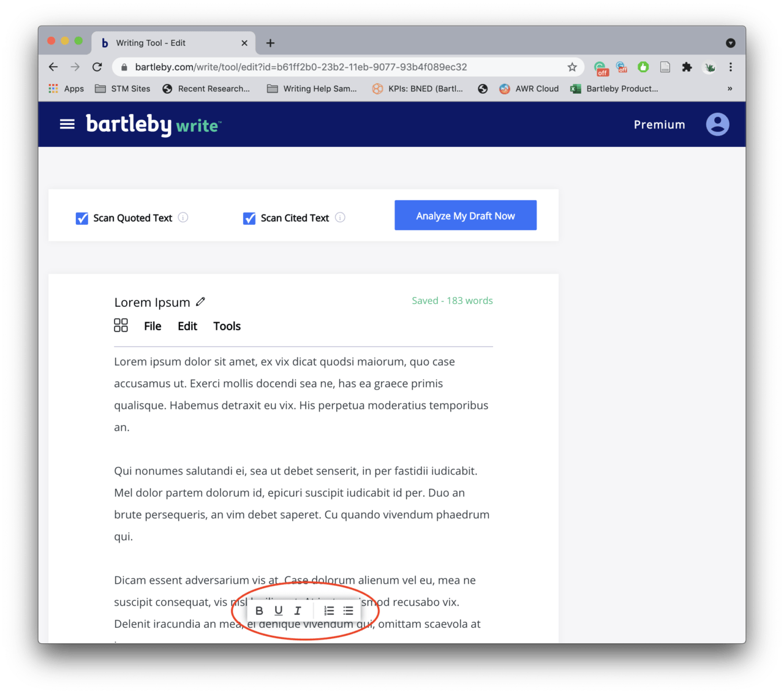
Task: Create a numbered list
Action: (329, 610)
